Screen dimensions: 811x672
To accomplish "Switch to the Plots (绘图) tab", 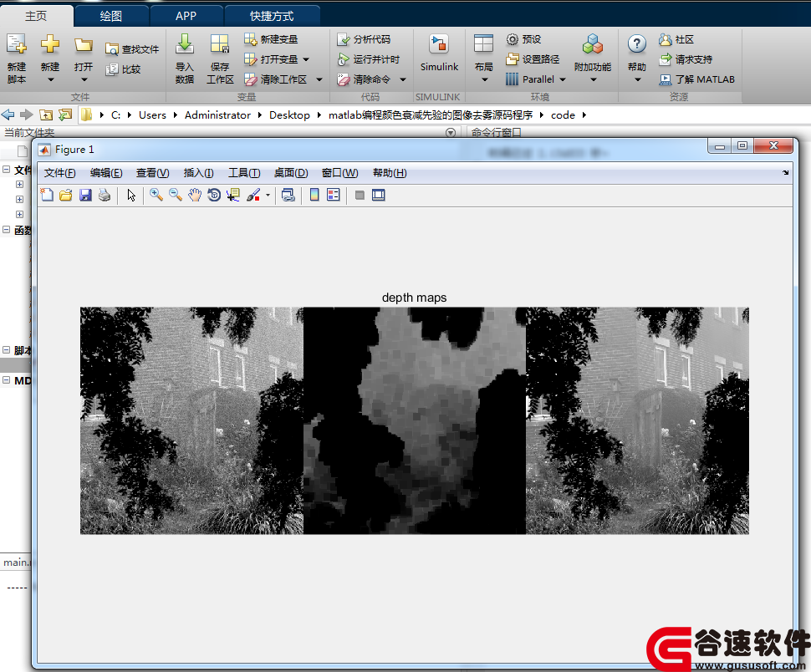I will pyautogui.click(x=111, y=16).
